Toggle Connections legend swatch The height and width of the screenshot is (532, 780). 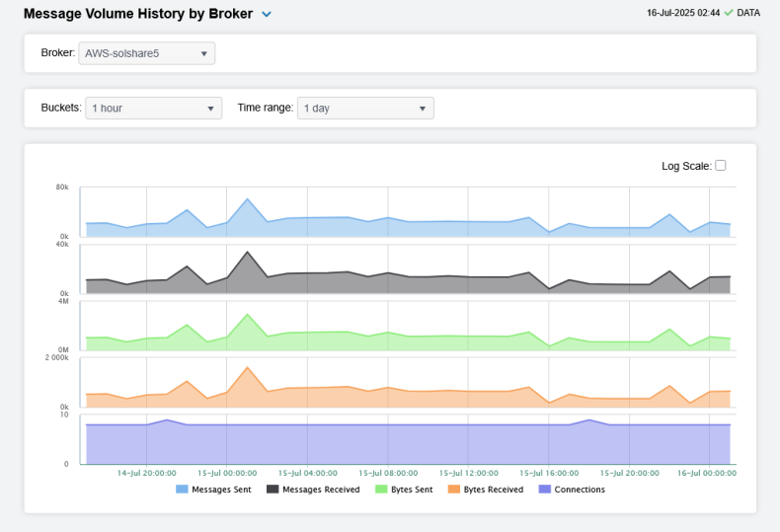544,489
